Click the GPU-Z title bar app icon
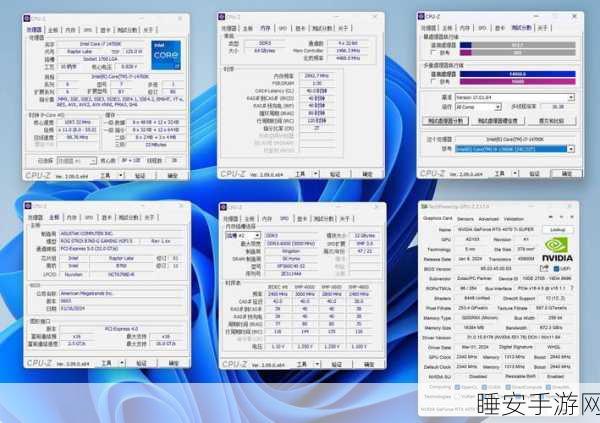Viewport: 600px width, 423px height. 424,206
